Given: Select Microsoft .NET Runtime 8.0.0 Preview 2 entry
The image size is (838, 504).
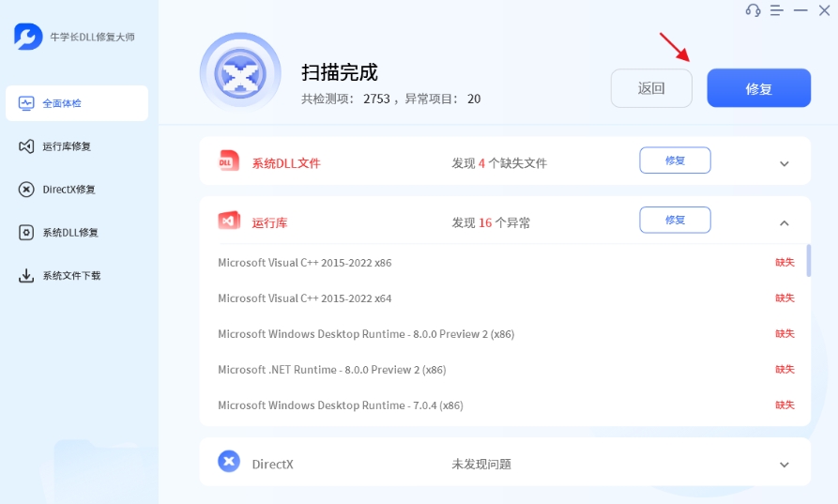Looking at the screenshot, I should pos(332,370).
